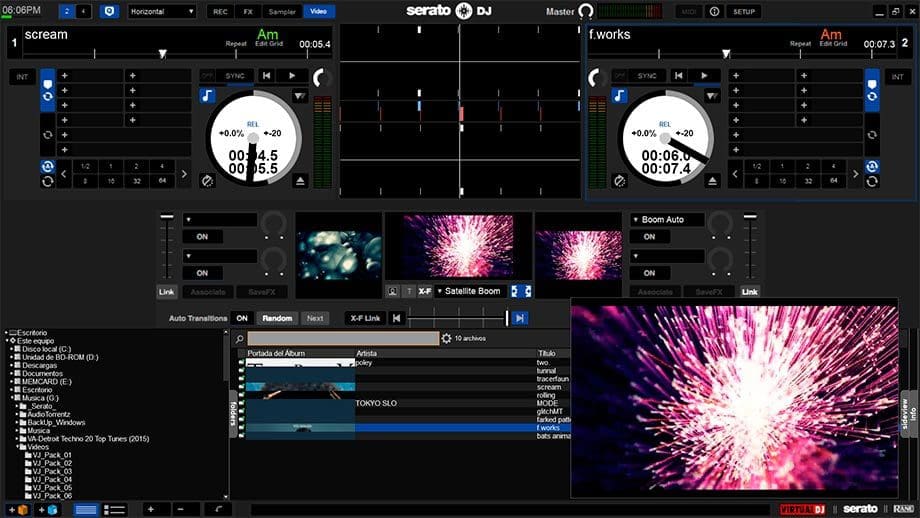Image resolution: width=920 pixels, height=518 pixels.
Task: Switch to 2-deck view
Action: click(x=66, y=11)
